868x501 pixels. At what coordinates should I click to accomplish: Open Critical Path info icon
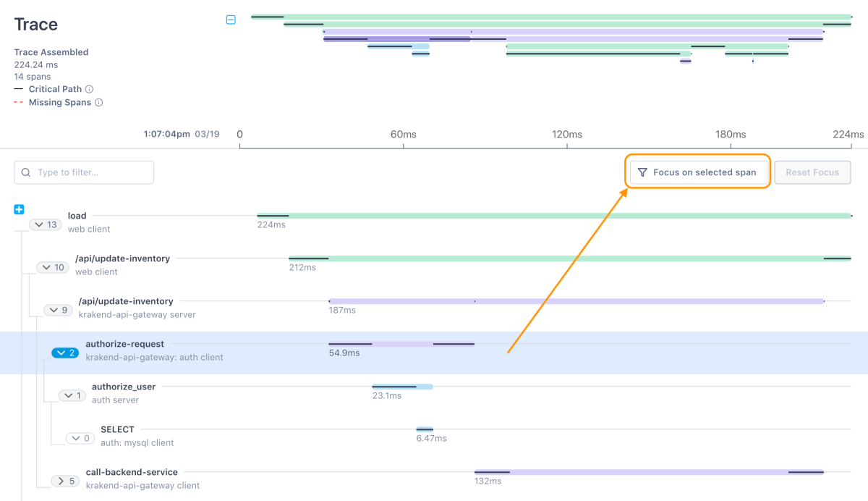pos(90,89)
